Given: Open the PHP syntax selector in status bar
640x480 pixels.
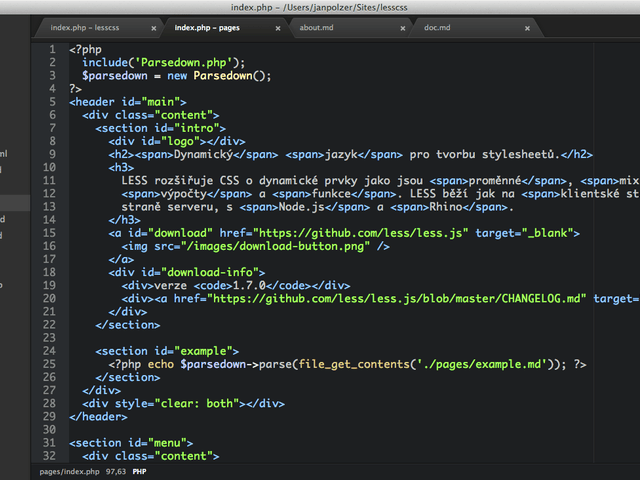Looking at the screenshot, I should tap(140, 471).
